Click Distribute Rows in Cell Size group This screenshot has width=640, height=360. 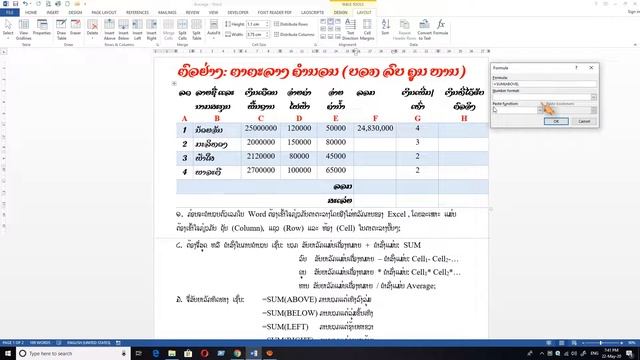(x=291, y=24)
